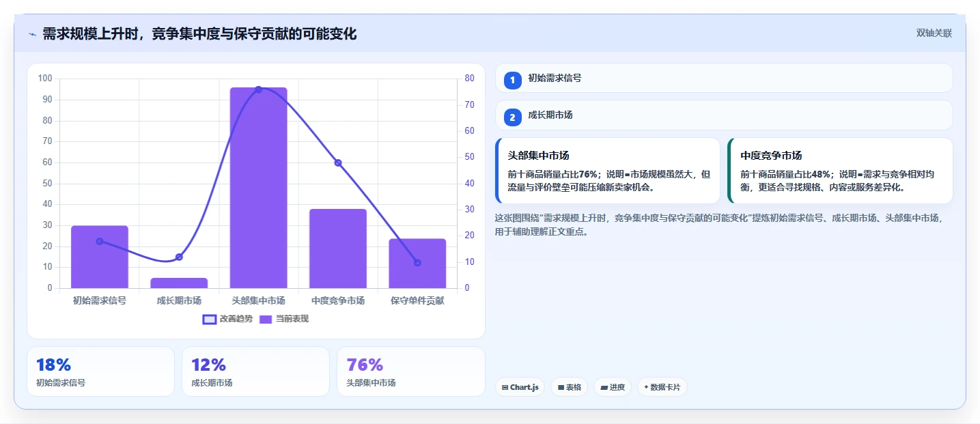Click x-axis label 中度竞争市场
The height and width of the screenshot is (424, 980).
338,300
